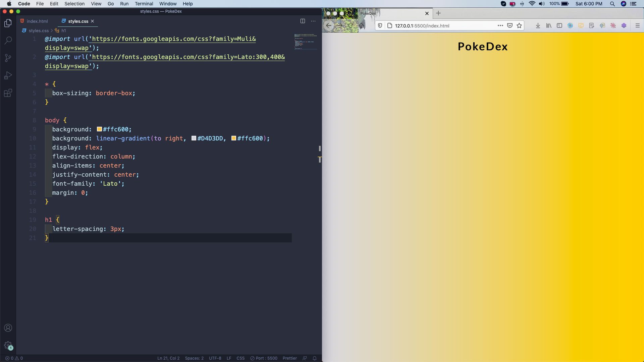
Task: Open the Source Control view
Action: pyautogui.click(x=8, y=58)
